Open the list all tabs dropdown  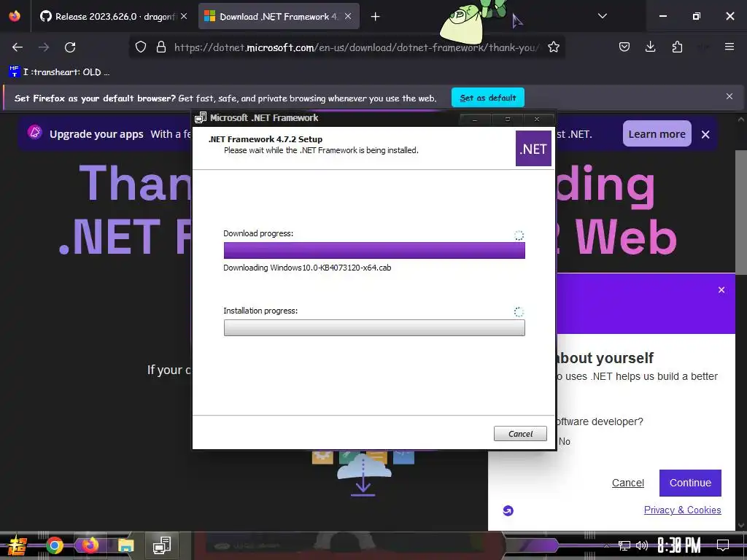[x=603, y=16]
